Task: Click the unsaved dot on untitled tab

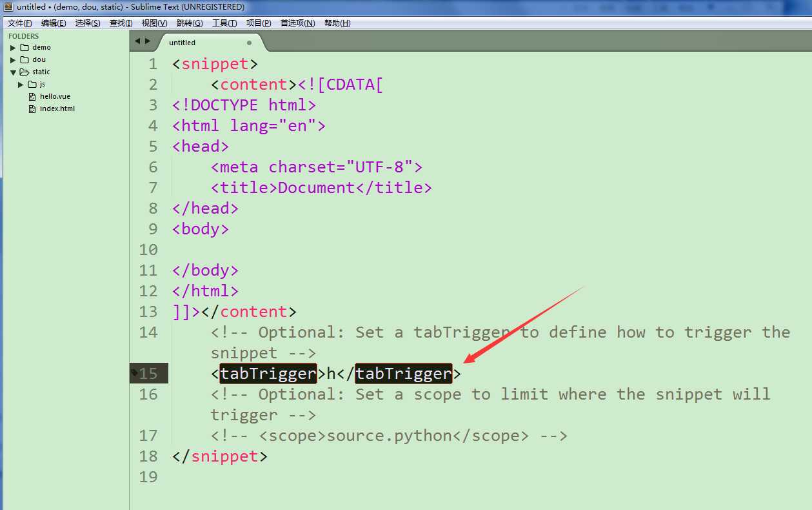Action: point(250,43)
